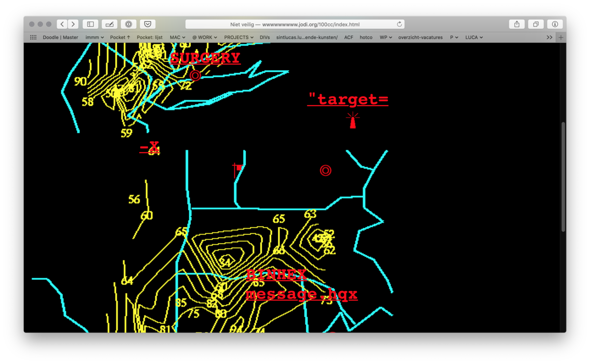This screenshot has height=364, width=590.
Task: Show hidden bookmarks with double chevron
Action: (549, 37)
